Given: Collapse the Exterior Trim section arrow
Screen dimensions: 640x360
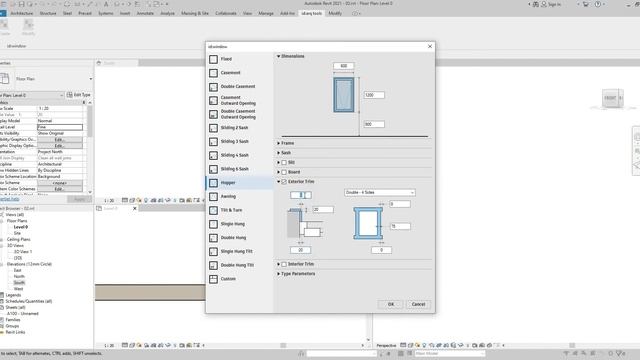Looking at the screenshot, I should click(279, 182).
